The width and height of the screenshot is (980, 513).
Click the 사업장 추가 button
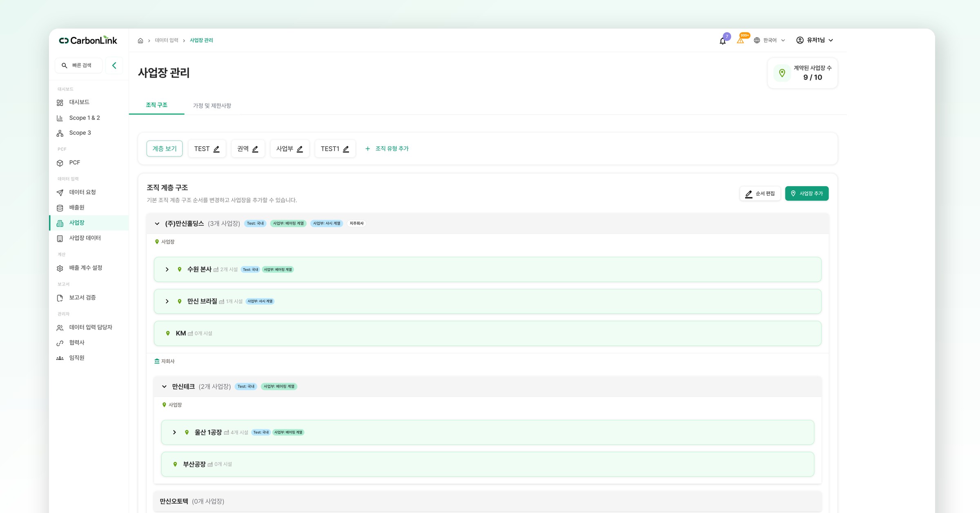click(806, 194)
